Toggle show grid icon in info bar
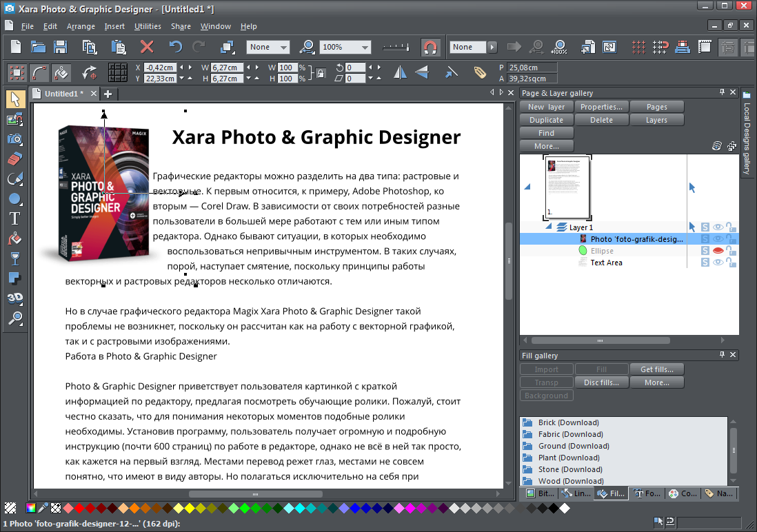 (x=118, y=72)
